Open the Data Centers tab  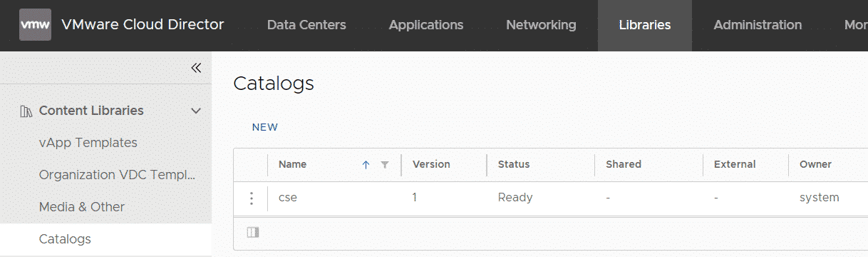(306, 25)
